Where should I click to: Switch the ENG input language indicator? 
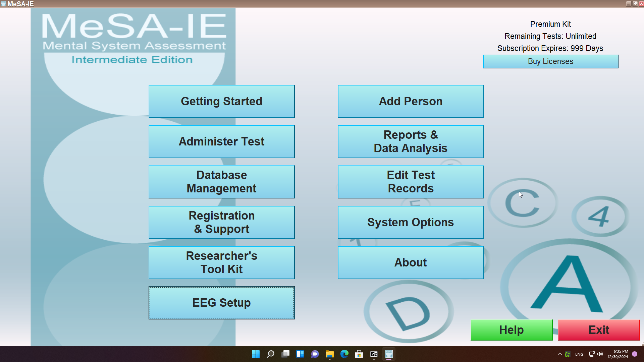(579, 354)
